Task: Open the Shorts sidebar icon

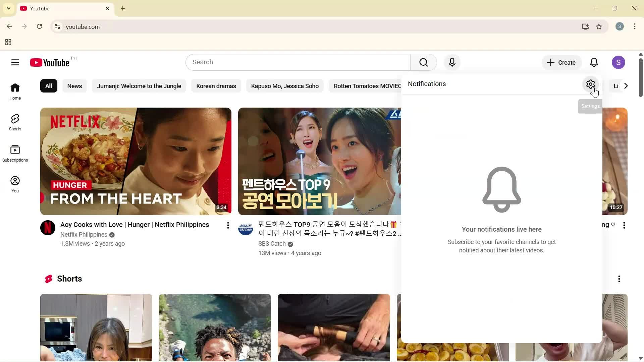Action: point(15,122)
